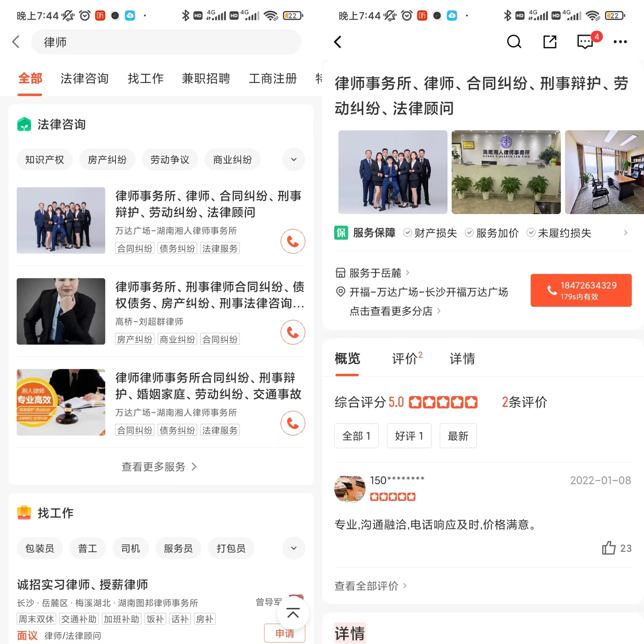Open the three-dot more options menu
Viewport: 644px width, 644px height.
[621, 42]
